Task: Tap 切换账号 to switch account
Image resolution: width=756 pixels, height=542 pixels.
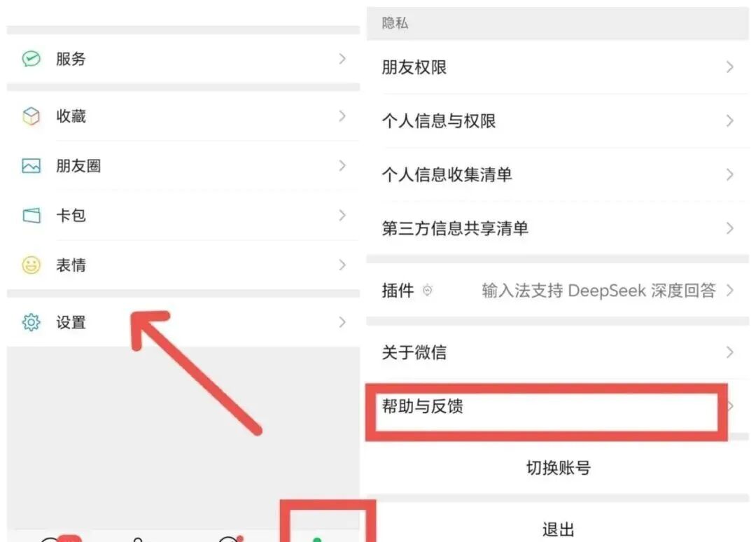Action: (x=559, y=467)
